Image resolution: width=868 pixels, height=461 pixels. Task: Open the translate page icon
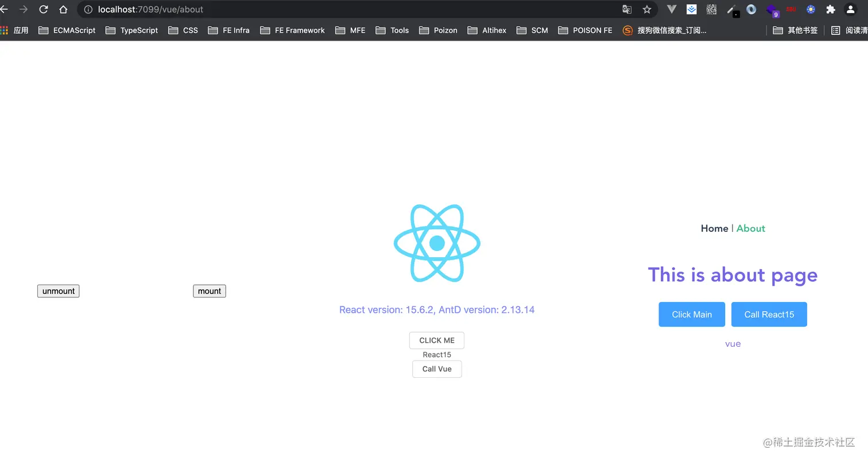click(627, 9)
